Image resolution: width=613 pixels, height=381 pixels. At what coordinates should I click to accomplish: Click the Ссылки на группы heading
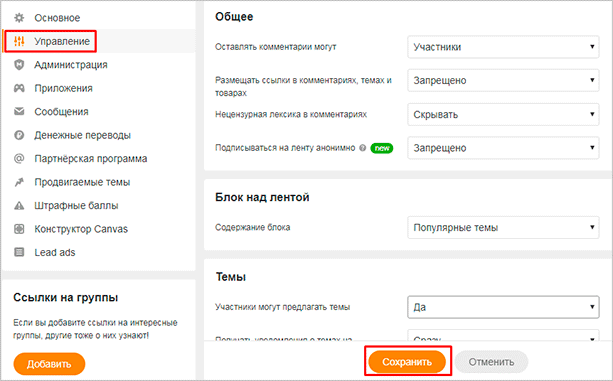click(66, 298)
